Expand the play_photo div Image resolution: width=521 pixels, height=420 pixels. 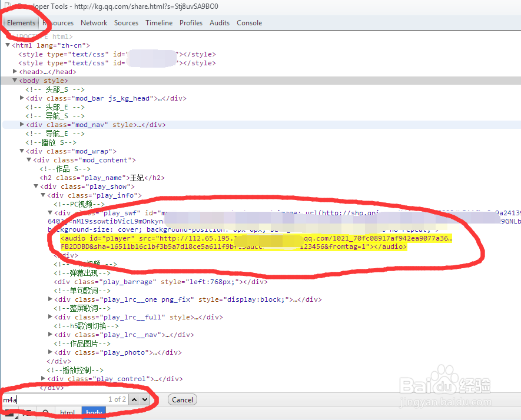tap(50, 352)
